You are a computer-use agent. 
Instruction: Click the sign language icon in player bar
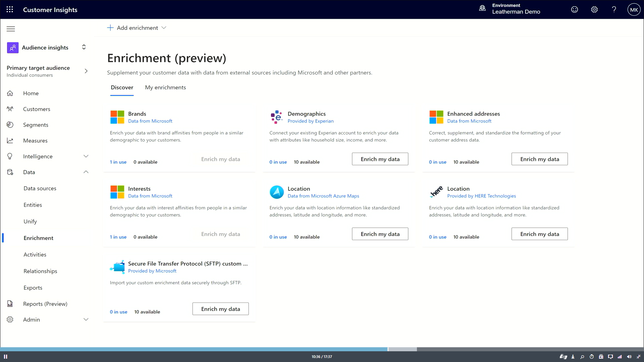(563, 357)
